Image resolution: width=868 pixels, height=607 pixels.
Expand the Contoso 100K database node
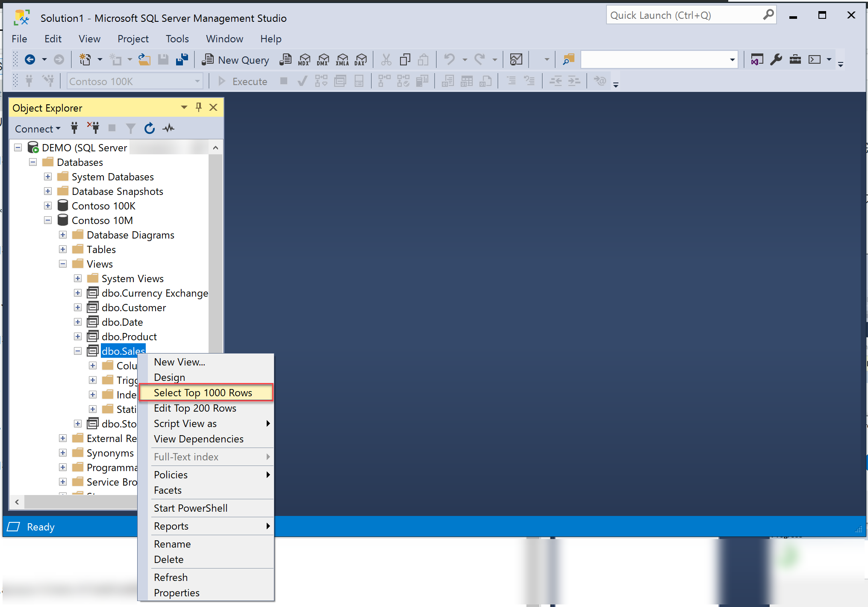pos(48,206)
